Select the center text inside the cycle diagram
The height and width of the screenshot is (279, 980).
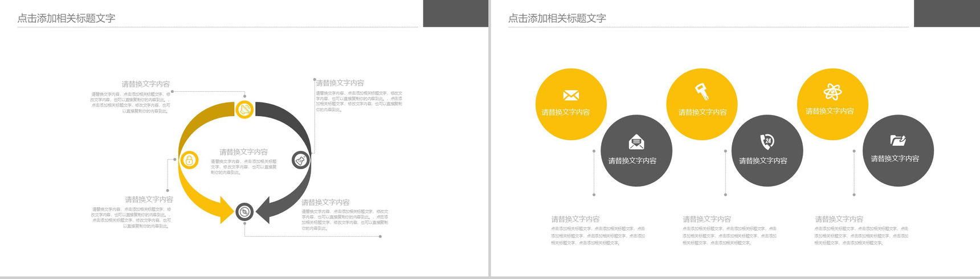[x=243, y=162]
